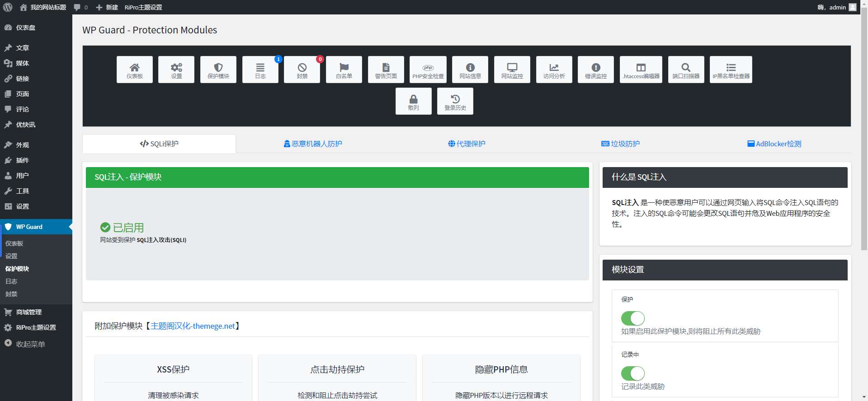Click 新建 in the admin bar
The width and height of the screenshot is (868, 401).
(107, 7)
